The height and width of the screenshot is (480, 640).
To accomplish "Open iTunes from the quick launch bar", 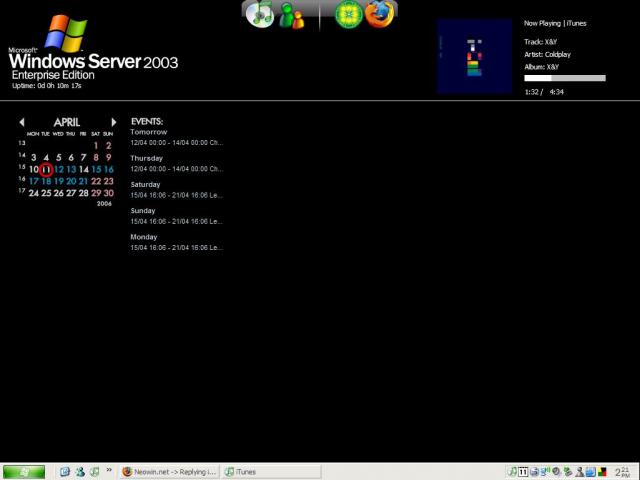I will click(x=95, y=472).
